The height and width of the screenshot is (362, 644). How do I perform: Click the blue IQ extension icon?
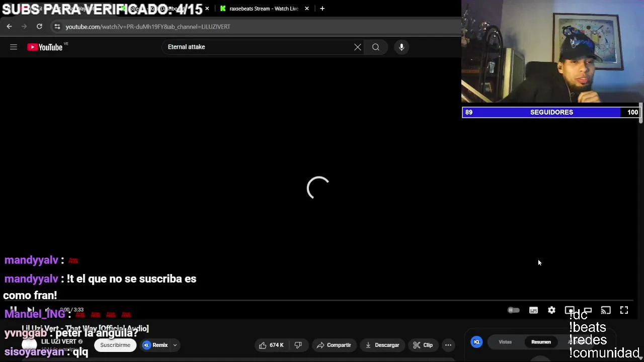[x=476, y=342]
